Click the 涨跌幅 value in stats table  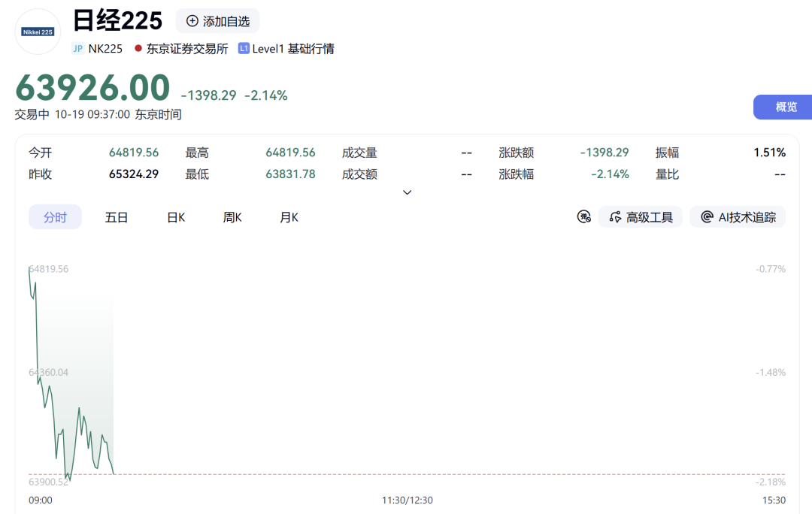(610, 174)
